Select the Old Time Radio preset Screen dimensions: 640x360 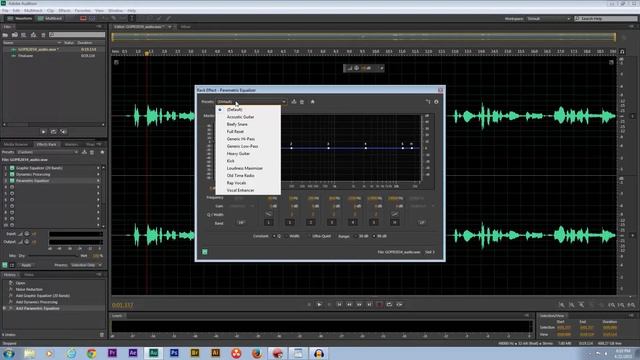(240, 176)
